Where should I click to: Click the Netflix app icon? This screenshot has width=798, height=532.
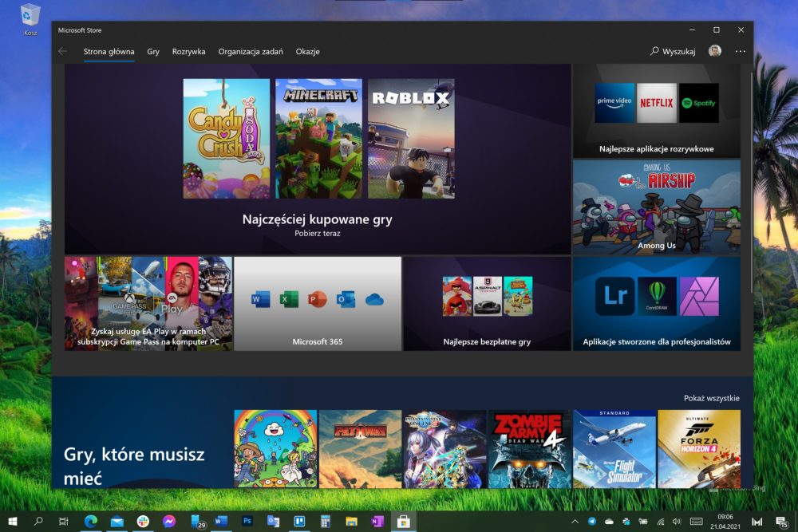pyautogui.click(x=657, y=103)
